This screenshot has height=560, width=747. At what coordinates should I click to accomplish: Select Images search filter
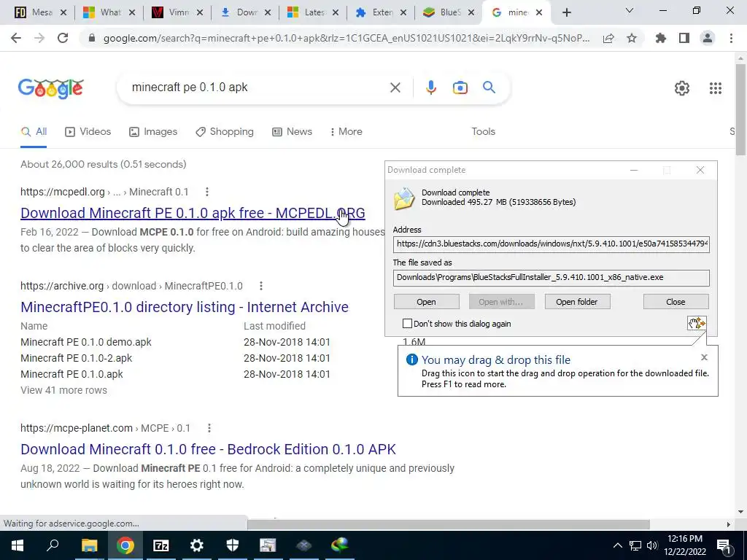[x=153, y=132]
